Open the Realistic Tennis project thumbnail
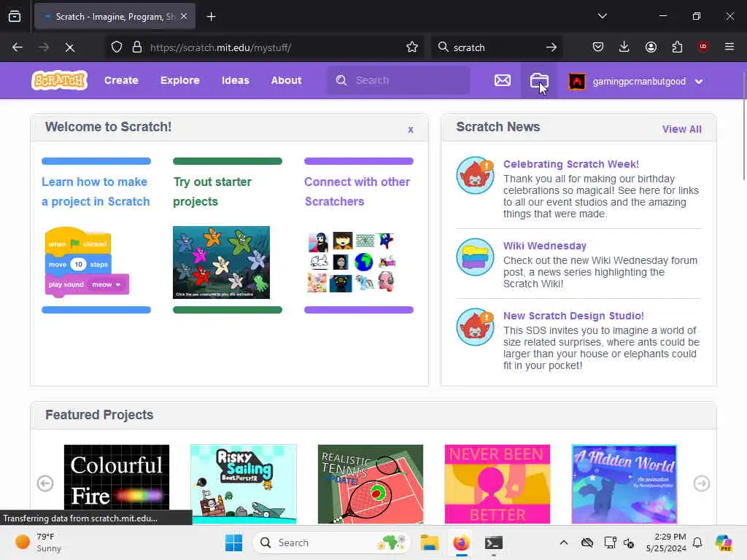This screenshot has height=560, width=747. 370,484
